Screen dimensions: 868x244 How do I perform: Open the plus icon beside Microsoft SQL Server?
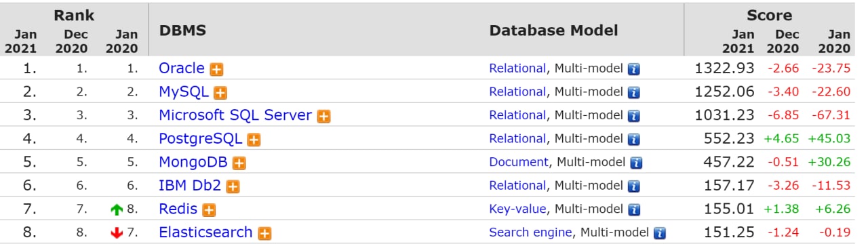(324, 117)
